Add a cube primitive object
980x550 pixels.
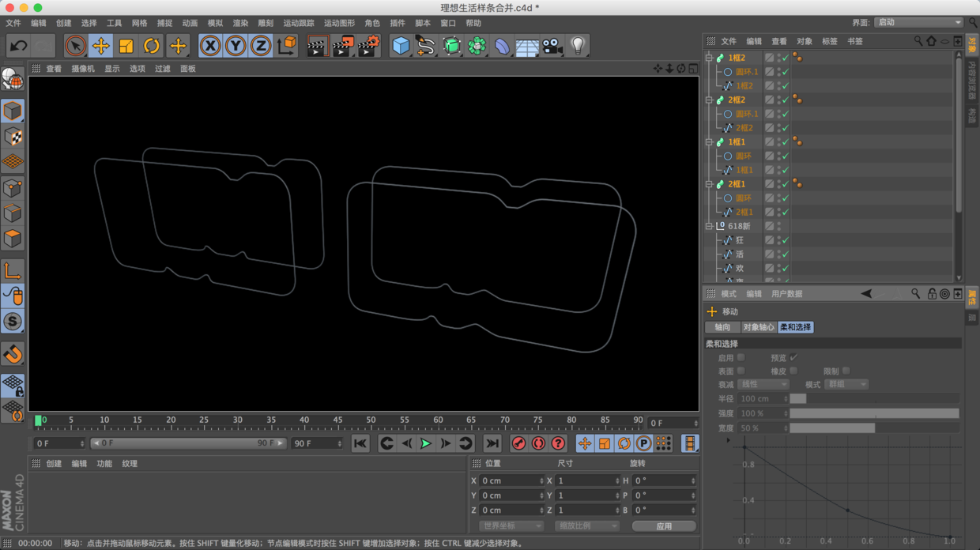401,46
